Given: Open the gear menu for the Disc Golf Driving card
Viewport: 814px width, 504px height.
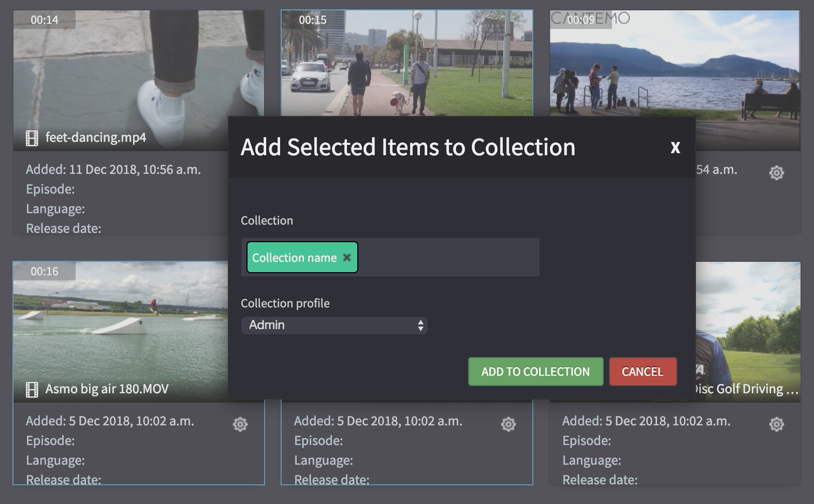Looking at the screenshot, I should point(777,424).
